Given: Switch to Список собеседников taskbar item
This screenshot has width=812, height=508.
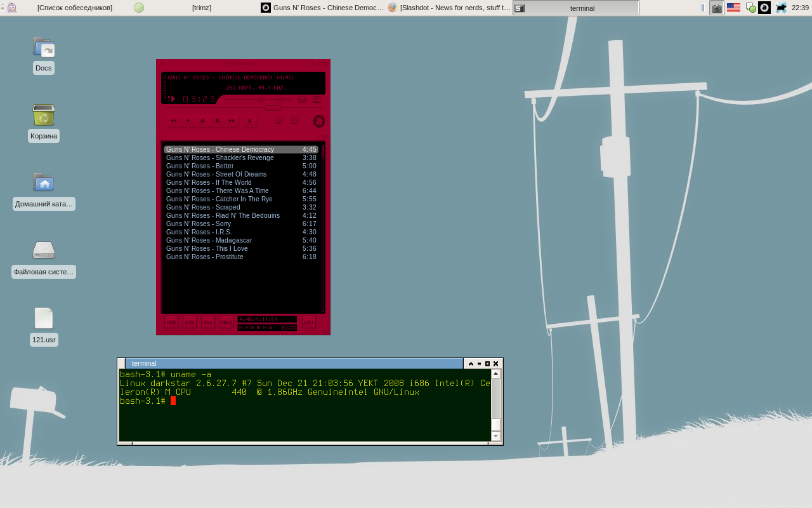Looking at the screenshot, I should (69, 8).
